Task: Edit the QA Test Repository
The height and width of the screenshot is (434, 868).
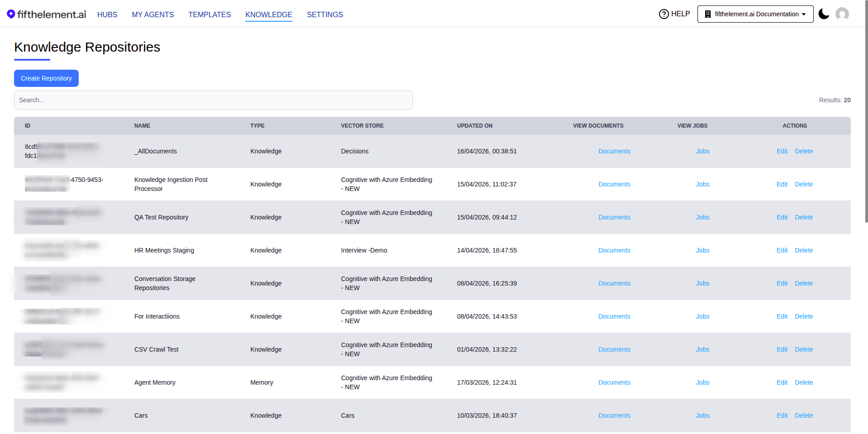Action: (782, 217)
